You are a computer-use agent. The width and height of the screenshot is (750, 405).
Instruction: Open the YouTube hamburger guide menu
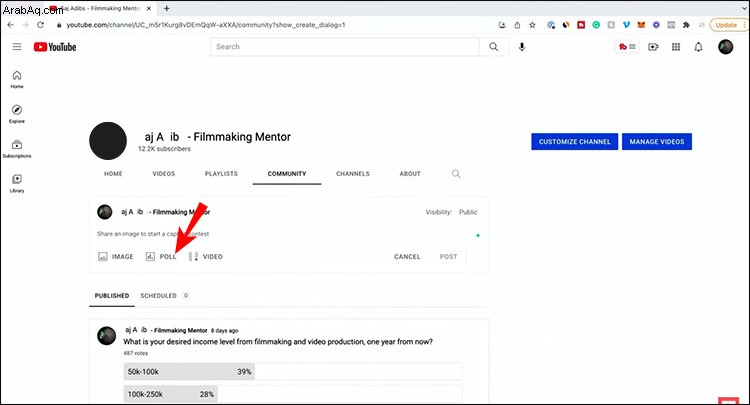17,46
